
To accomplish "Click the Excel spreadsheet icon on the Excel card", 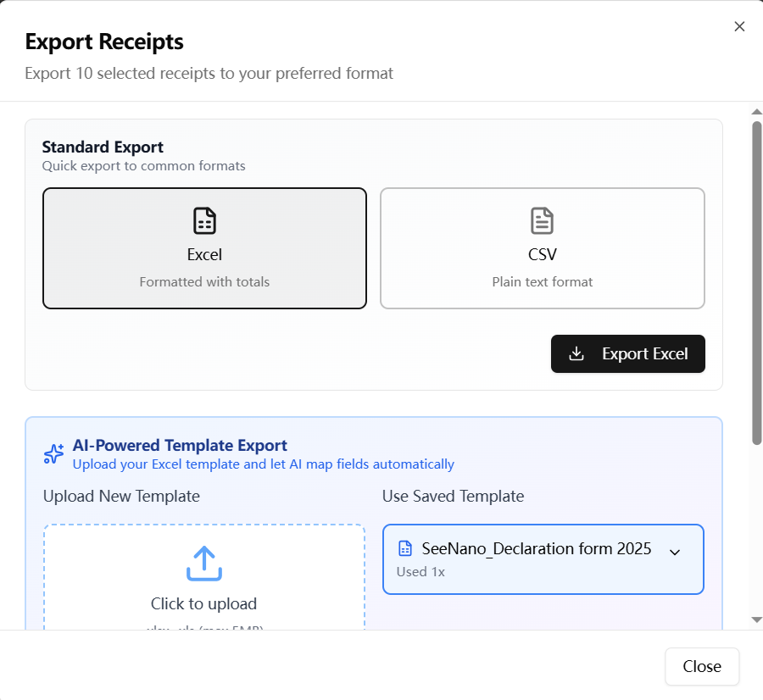I will (x=204, y=220).
